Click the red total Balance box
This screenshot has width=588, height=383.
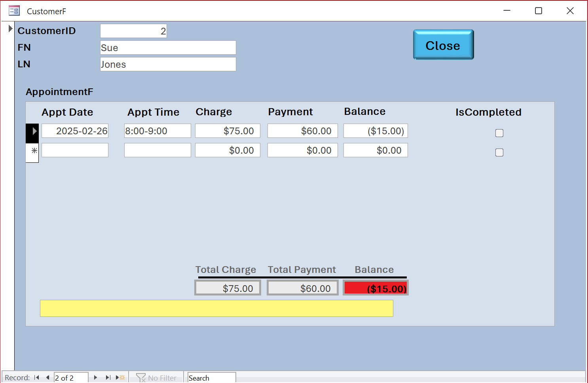pos(376,288)
